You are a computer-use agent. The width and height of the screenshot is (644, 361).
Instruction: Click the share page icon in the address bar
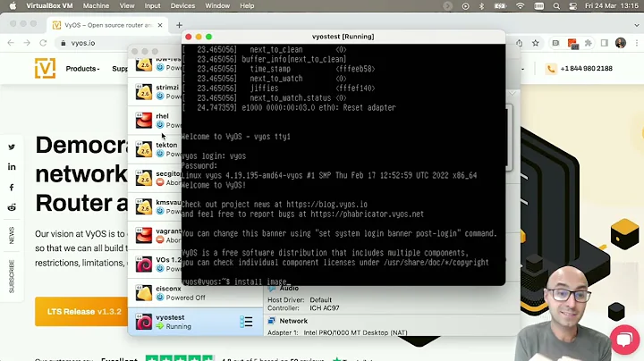(520, 43)
